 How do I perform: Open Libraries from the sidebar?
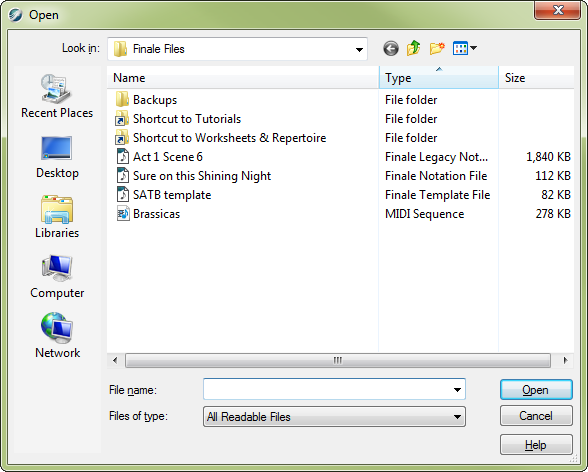point(57,217)
